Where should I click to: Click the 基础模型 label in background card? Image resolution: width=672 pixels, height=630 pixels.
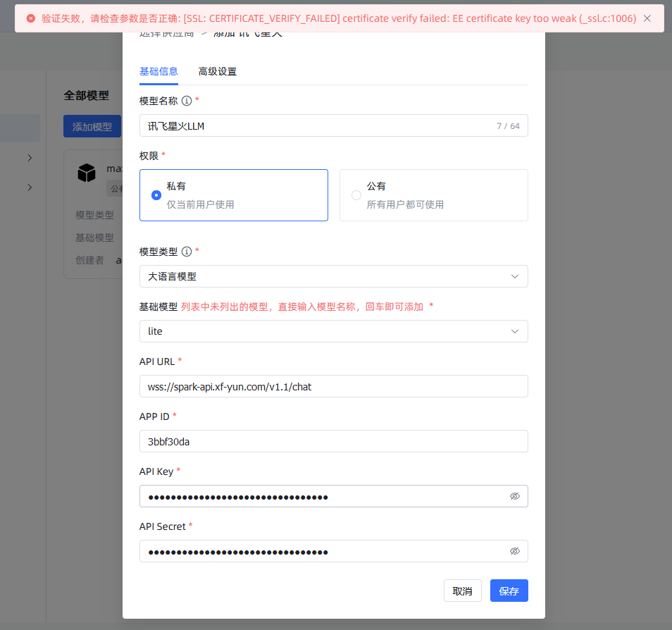point(94,237)
